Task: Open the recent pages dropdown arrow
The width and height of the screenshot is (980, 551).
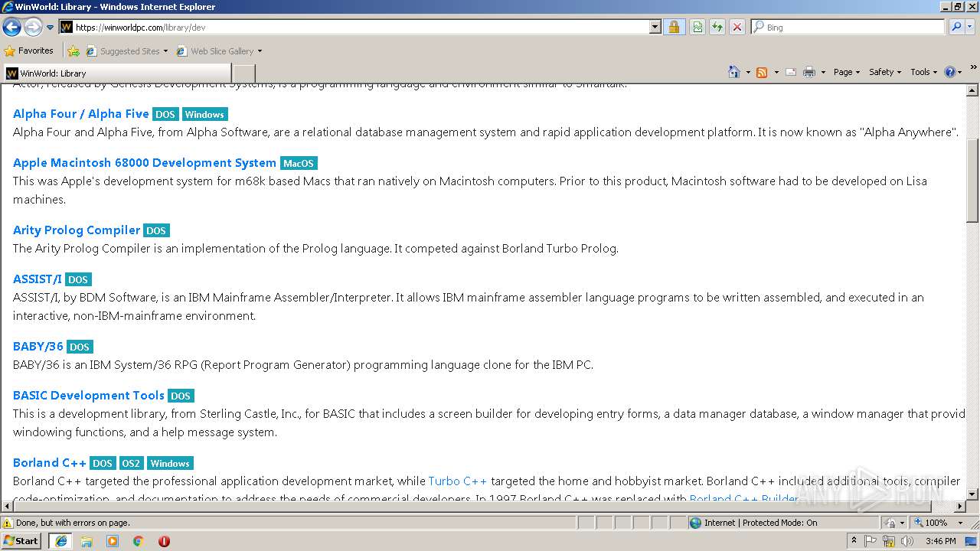Action: 51,28
